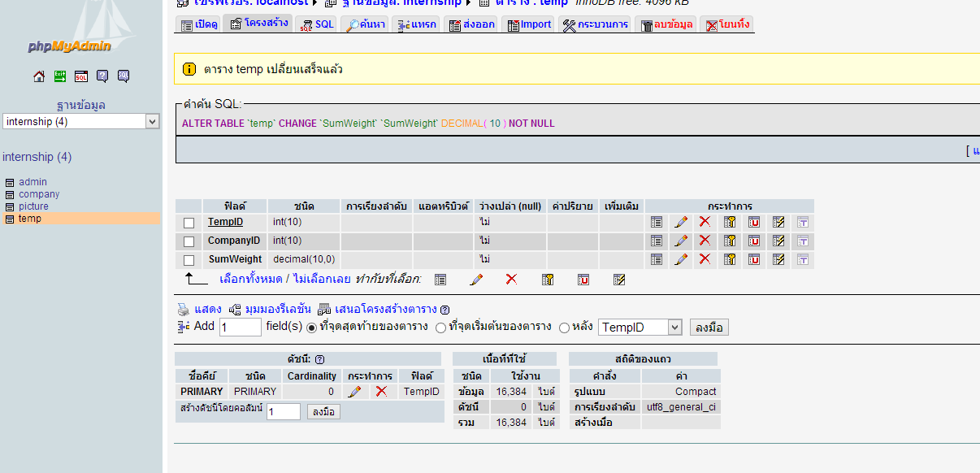980x473 pixels.
Task: Click the primary key icon in the 'with selected' row
Action: [548, 280]
